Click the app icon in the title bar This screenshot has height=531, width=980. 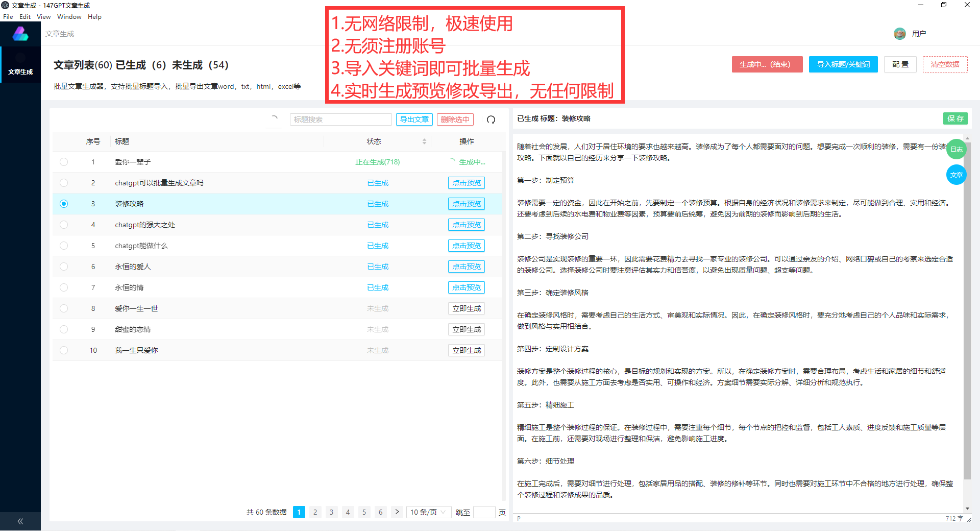coord(6,5)
